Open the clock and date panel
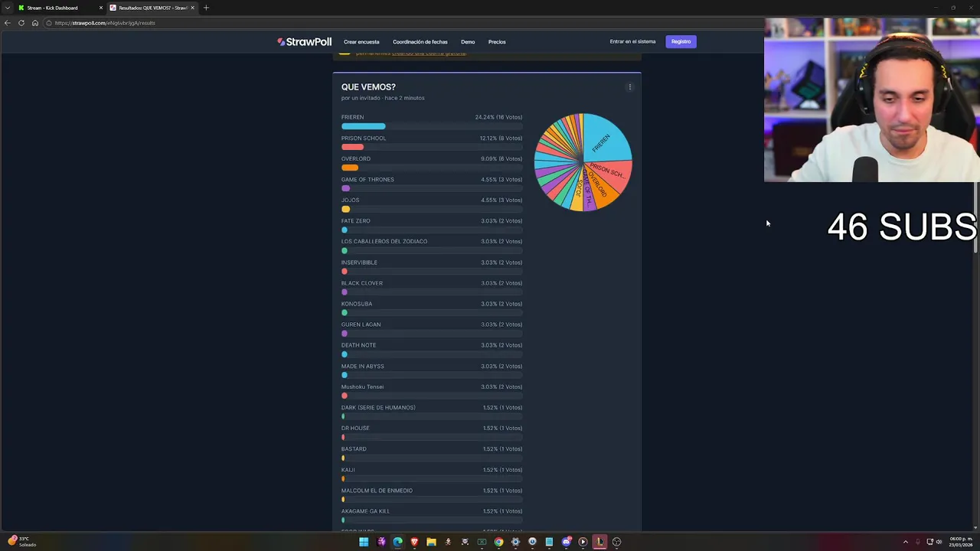The image size is (980, 551). [x=962, y=542]
